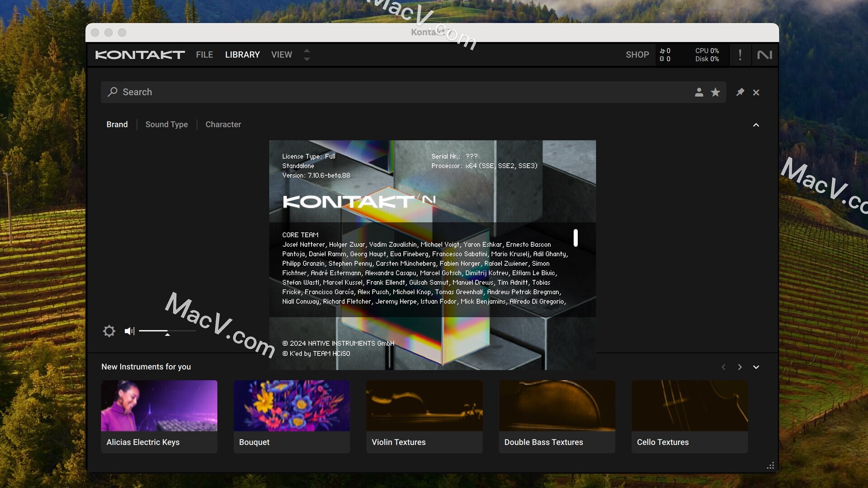868x488 pixels.
Task: Open the VIEW menu
Action: pos(282,55)
